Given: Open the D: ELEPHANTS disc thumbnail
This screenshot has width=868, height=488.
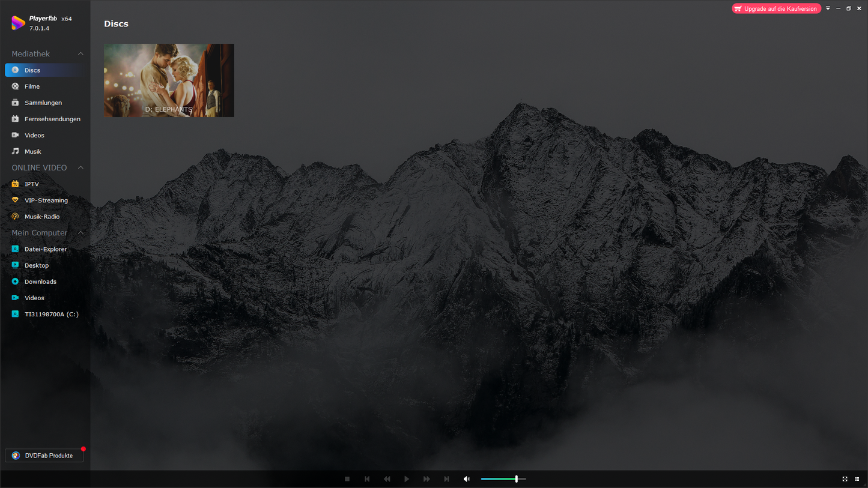Looking at the screenshot, I should coord(169,80).
